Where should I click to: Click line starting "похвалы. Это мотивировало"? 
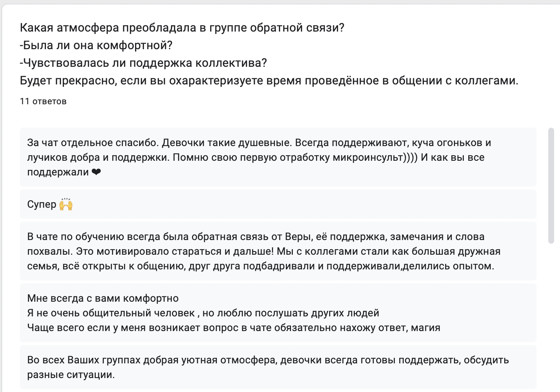(263, 251)
